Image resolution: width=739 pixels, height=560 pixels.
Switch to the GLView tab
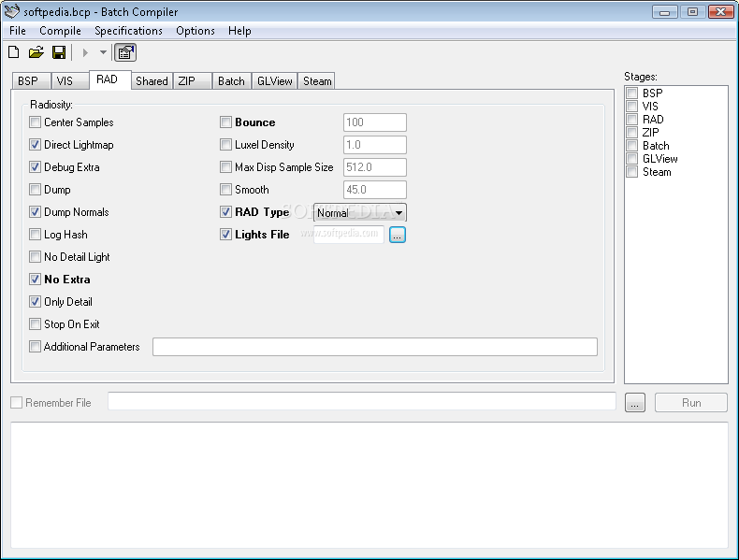(x=275, y=81)
